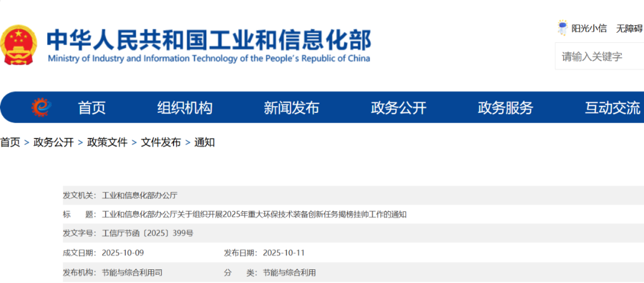Open the 无障碍 accessibility link
Viewport: 644px width, 283px height.
[x=629, y=29]
